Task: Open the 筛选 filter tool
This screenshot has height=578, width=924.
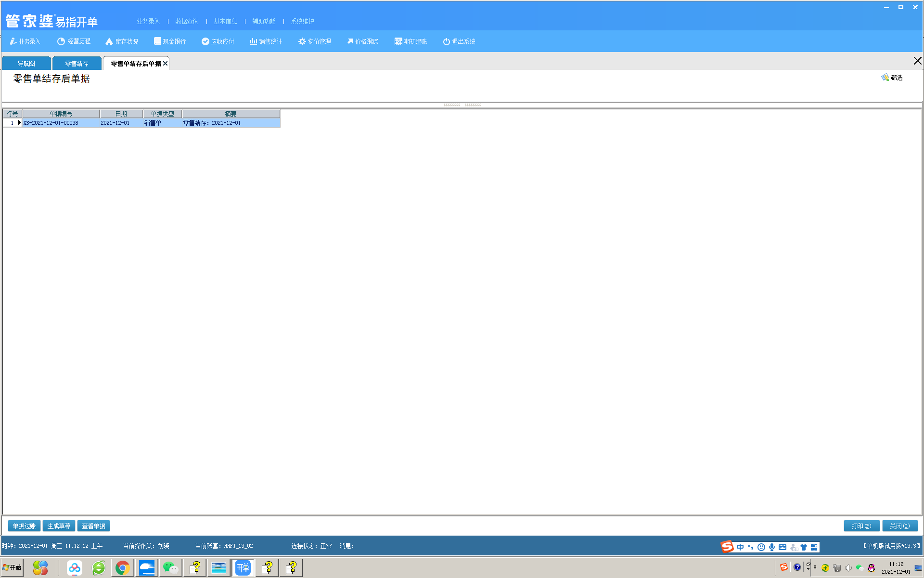Action: (892, 78)
